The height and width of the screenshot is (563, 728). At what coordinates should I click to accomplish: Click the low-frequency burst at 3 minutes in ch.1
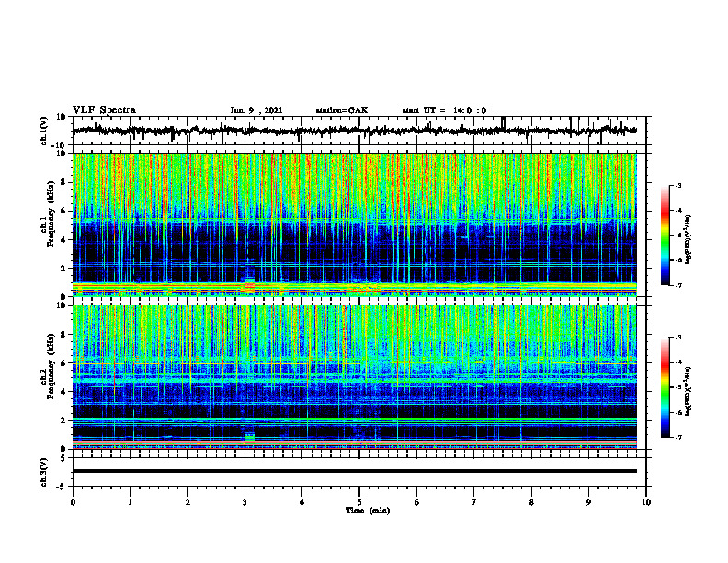click(250, 285)
